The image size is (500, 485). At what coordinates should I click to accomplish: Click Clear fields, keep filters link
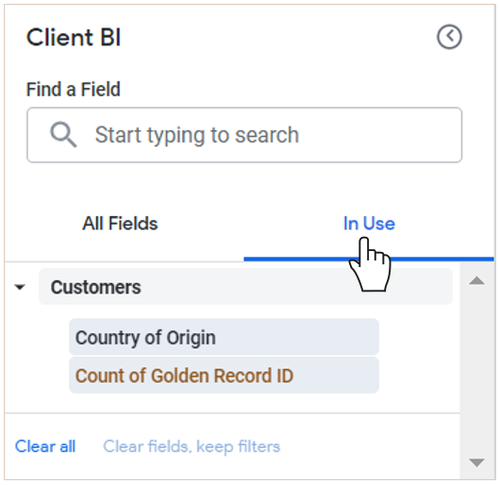(x=191, y=447)
